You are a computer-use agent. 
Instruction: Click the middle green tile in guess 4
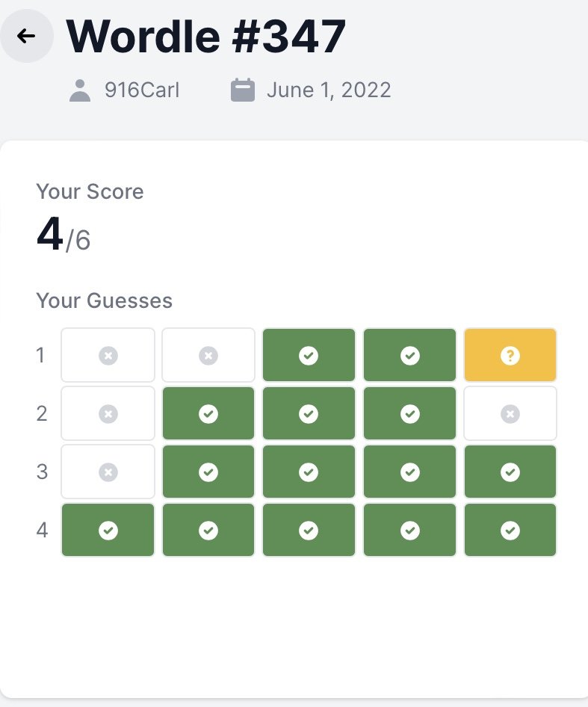click(x=309, y=531)
